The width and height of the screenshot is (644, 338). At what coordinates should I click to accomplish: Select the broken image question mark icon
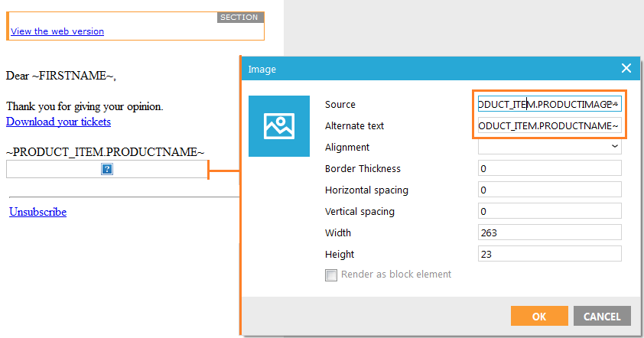(x=107, y=169)
